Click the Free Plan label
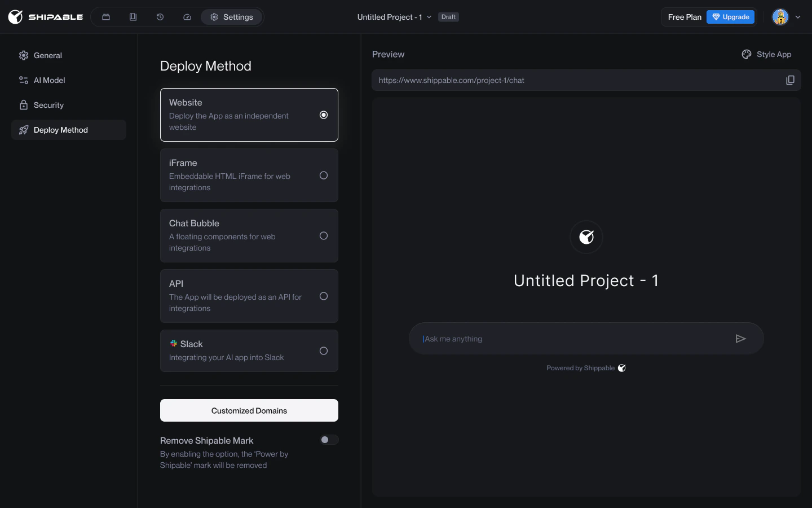The width and height of the screenshot is (812, 508). 685,17
